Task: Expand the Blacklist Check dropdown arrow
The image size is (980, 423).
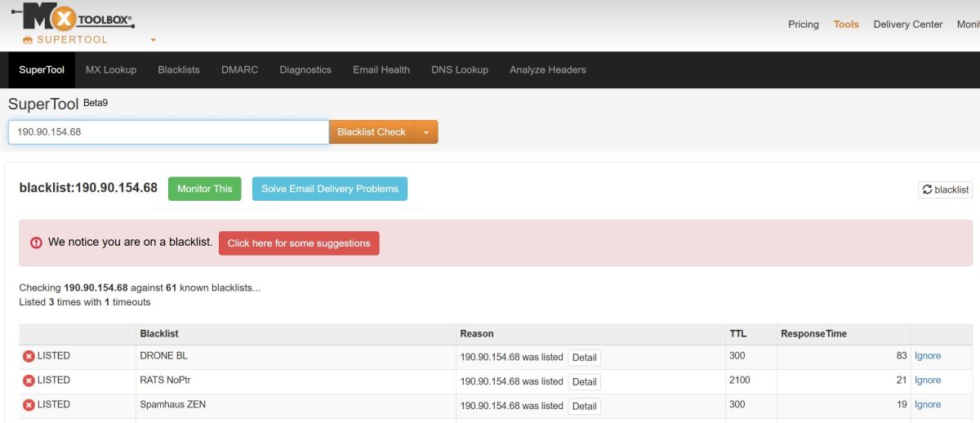Action: click(x=426, y=131)
